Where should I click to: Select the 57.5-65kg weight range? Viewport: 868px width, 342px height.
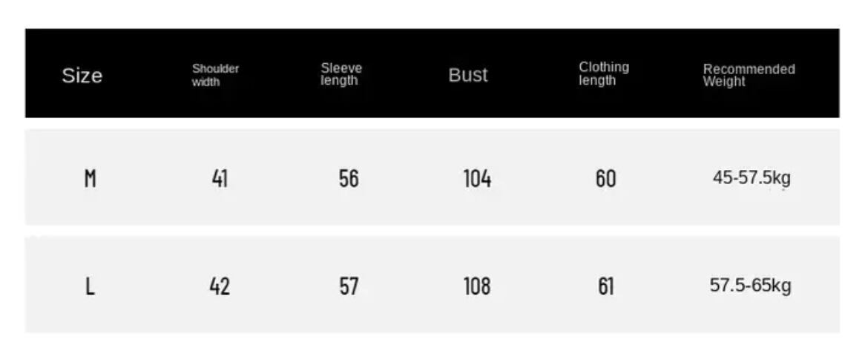click(x=750, y=286)
